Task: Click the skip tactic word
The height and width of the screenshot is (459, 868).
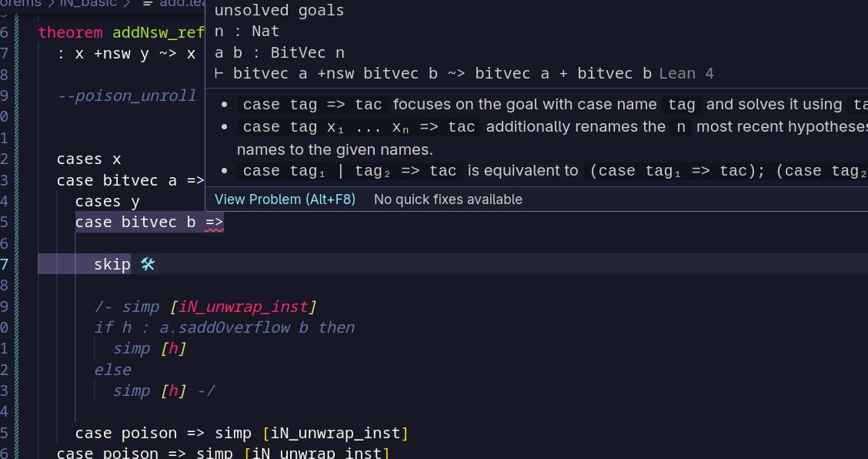Action: click(x=112, y=264)
